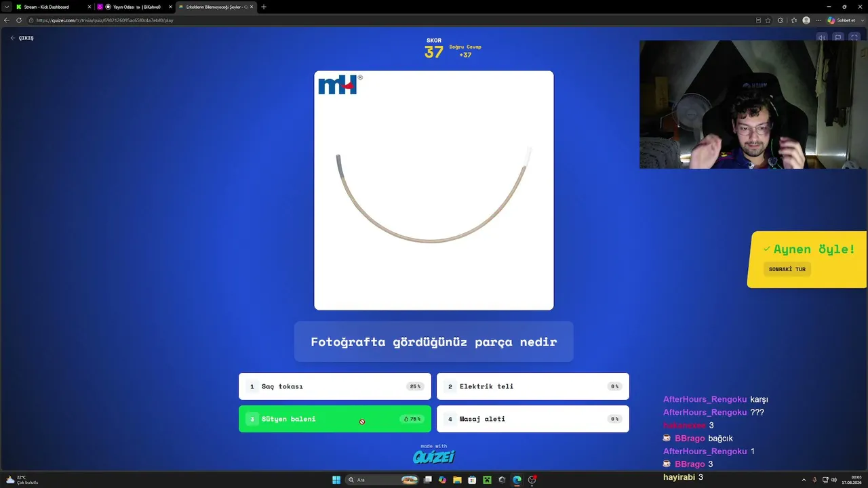
Task: Click the webcam overlay of the streamer
Action: 753,104
